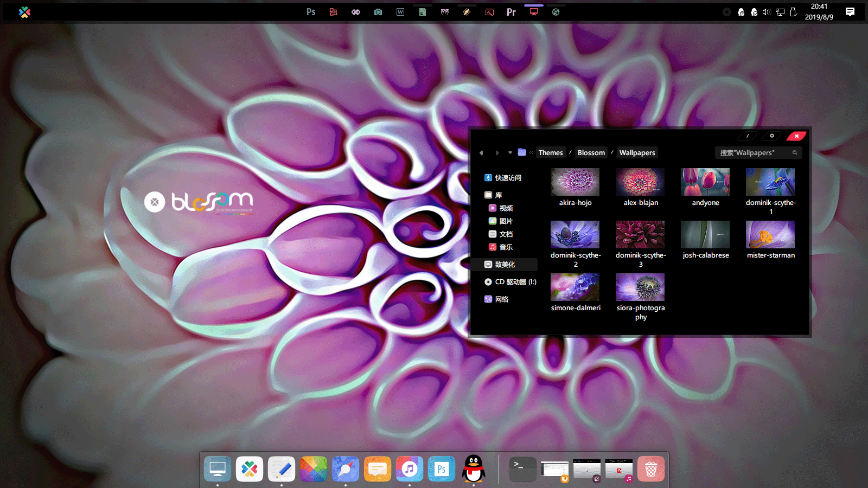The image size is (868, 488).
Task: Click the Wallpapers search field
Action: coord(754,153)
